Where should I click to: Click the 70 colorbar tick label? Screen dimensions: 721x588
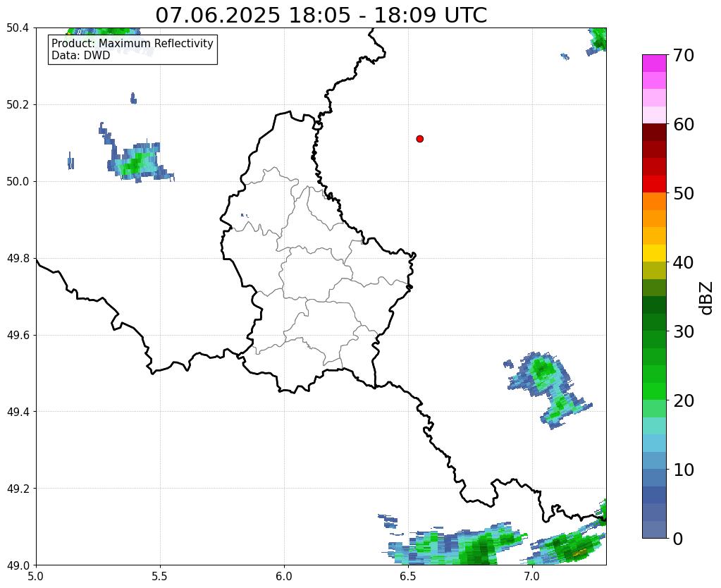coord(684,55)
